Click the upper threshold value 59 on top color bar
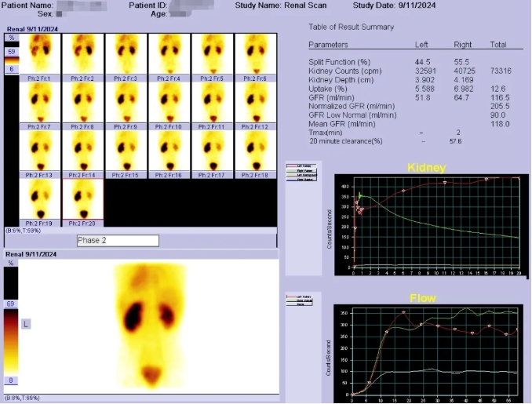Screen dimensions: 532x404 click(x=12, y=52)
